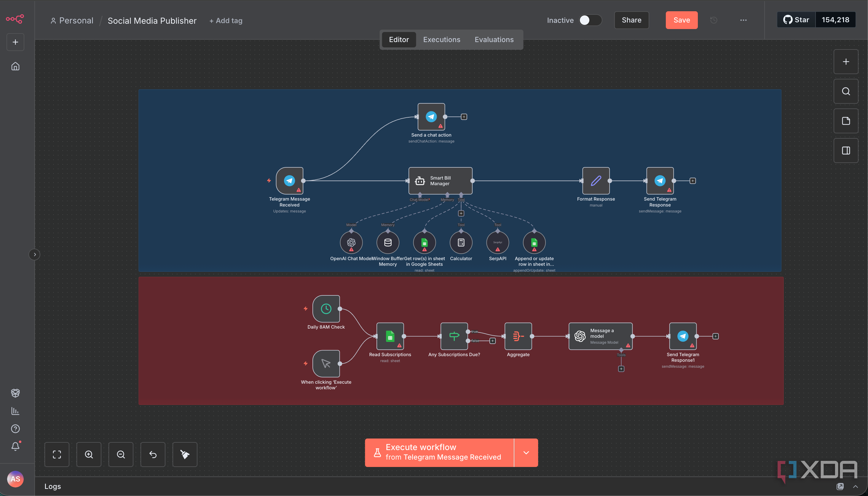
Task: Switch to the Executions tab
Action: (442, 39)
